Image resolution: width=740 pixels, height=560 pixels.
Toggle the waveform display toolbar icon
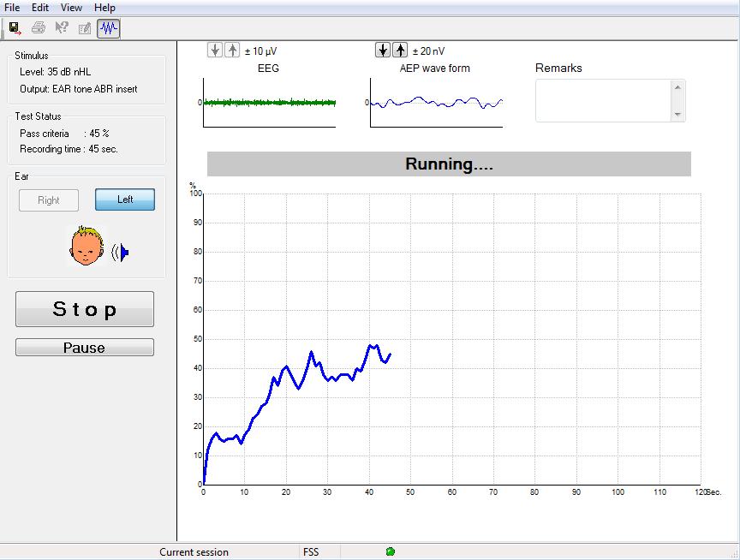click(109, 28)
